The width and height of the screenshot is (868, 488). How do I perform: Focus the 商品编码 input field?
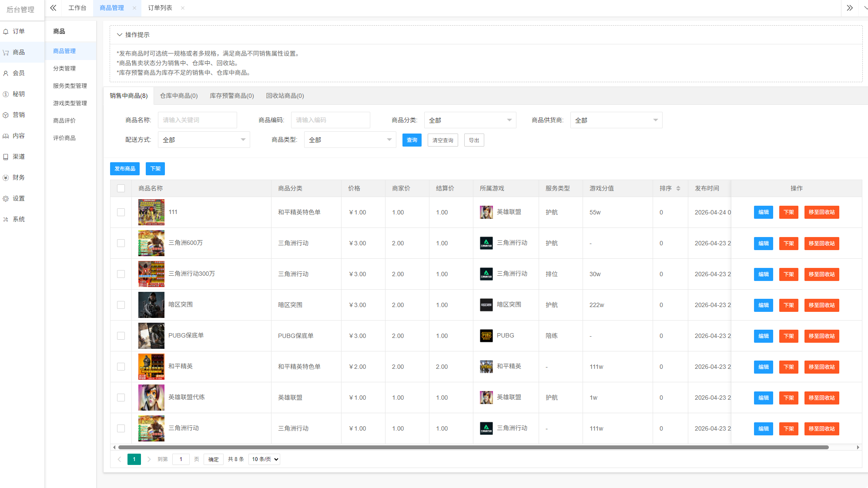331,120
